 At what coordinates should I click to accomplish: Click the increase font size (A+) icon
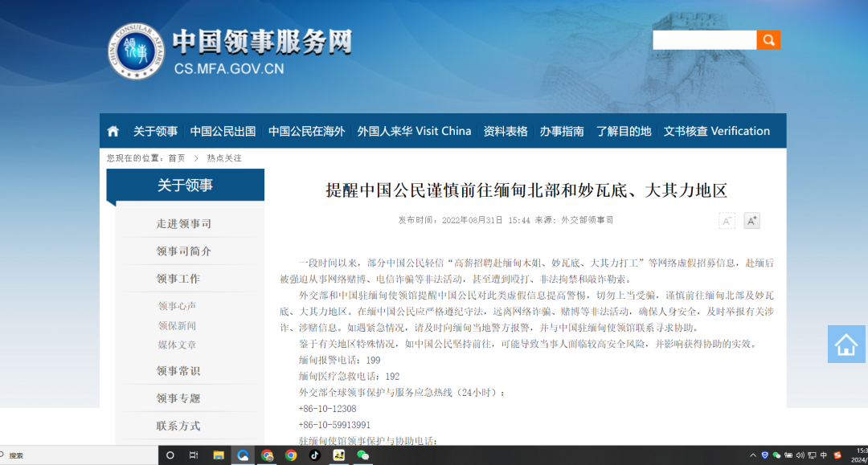point(752,220)
